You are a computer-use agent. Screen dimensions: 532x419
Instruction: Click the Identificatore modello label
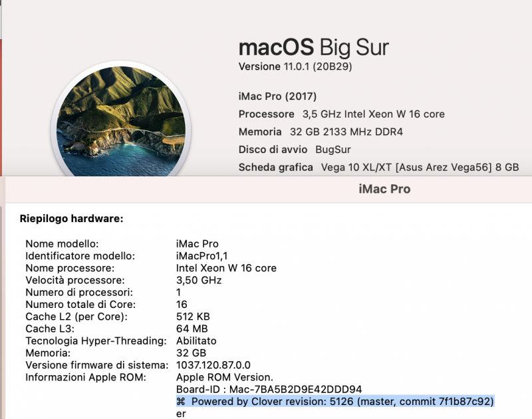point(80,256)
